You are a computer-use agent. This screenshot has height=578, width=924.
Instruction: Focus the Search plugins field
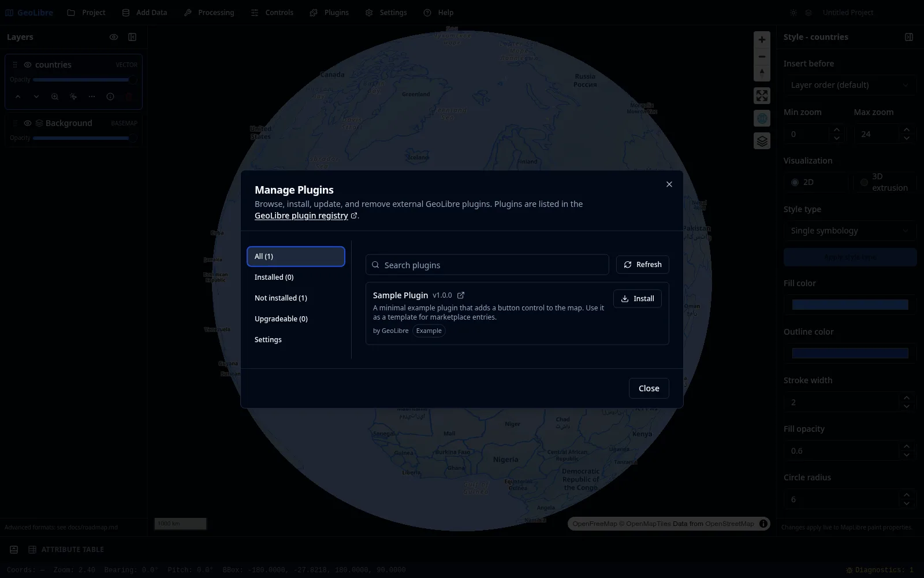click(487, 265)
